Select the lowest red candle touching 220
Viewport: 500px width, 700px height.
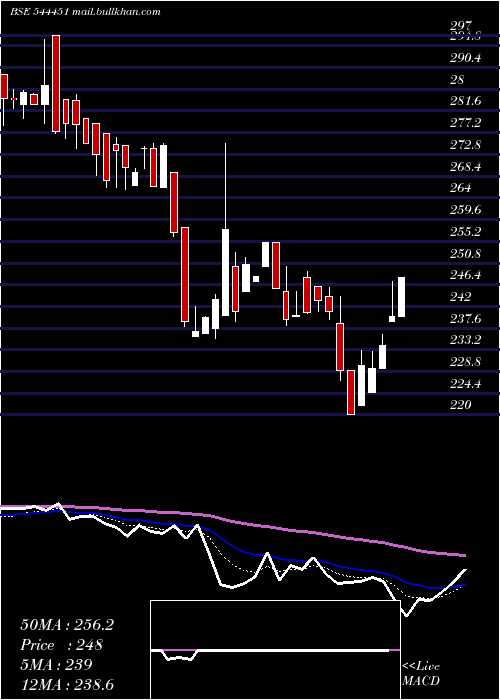tap(351, 392)
